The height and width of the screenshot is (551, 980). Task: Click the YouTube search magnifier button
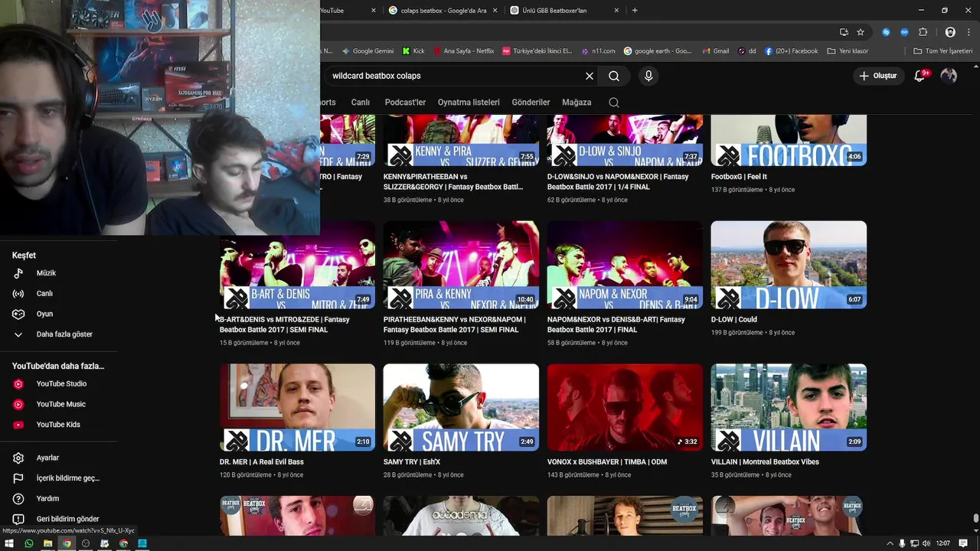point(614,76)
